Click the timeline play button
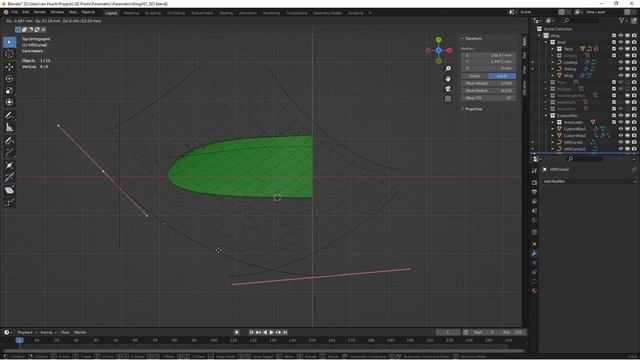This screenshot has height=360, width=640. [271, 332]
